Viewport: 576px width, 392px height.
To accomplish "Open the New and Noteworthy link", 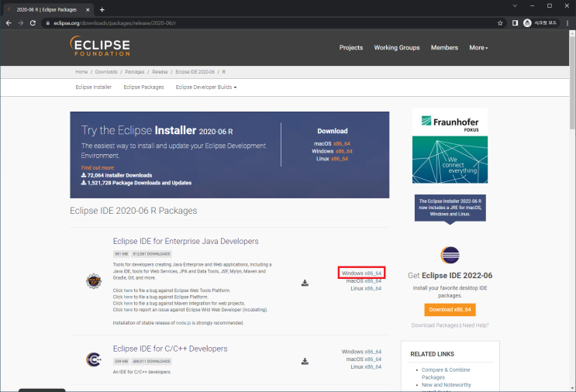I will click(447, 385).
